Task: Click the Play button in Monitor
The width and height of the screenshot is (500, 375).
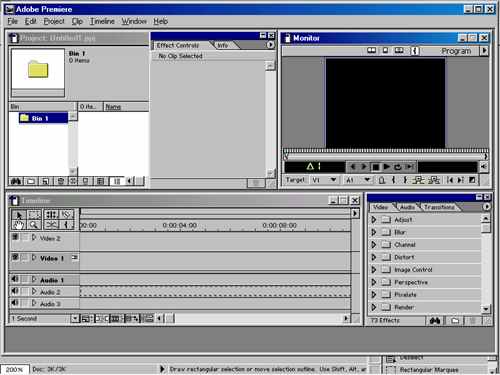Action: tap(387, 167)
